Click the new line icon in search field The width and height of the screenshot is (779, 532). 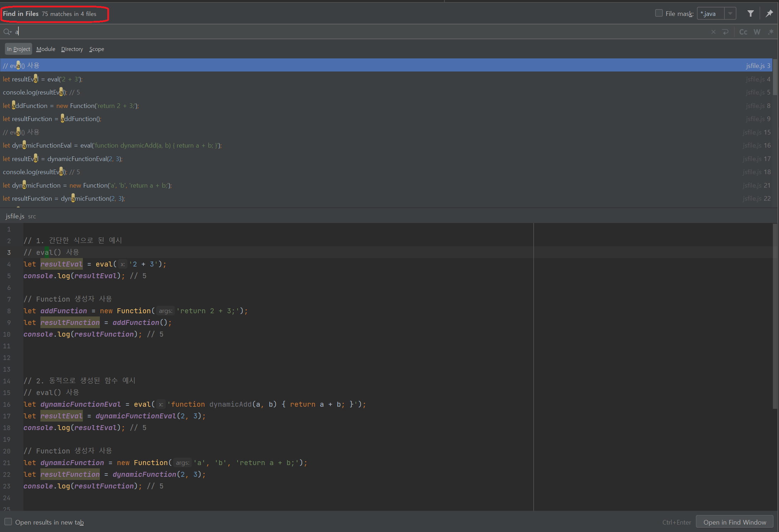[725, 32]
